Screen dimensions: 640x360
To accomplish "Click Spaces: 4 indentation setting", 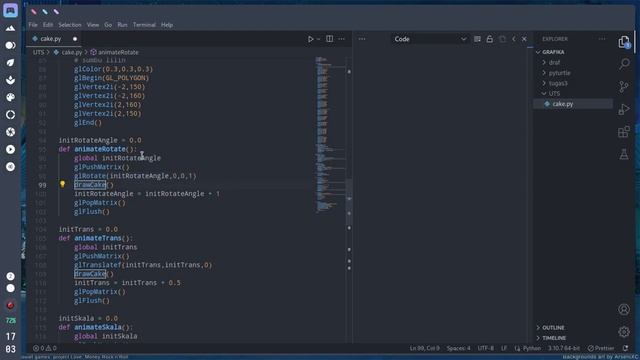I will 458,348.
